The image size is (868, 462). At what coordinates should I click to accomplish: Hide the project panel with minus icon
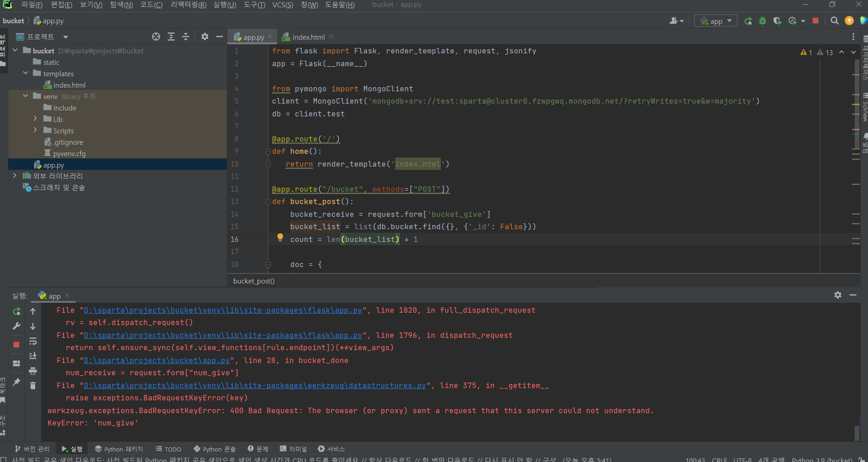(220, 37)
